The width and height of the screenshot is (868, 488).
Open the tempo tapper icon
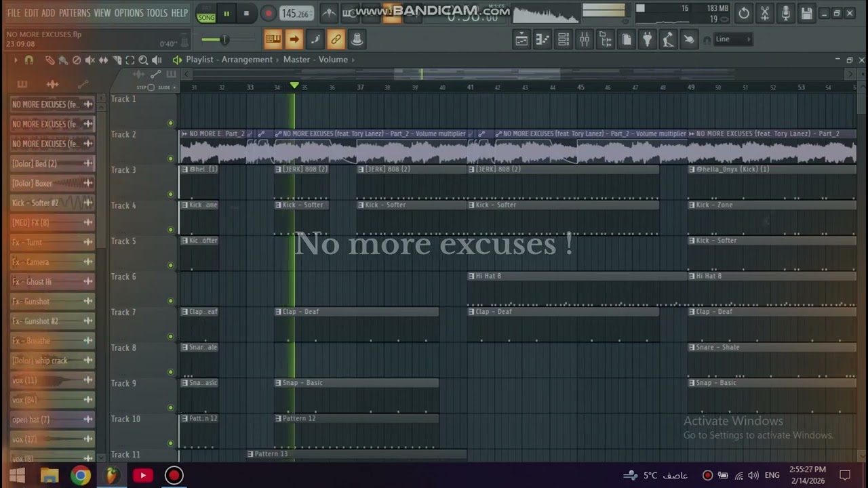[668, 39]
